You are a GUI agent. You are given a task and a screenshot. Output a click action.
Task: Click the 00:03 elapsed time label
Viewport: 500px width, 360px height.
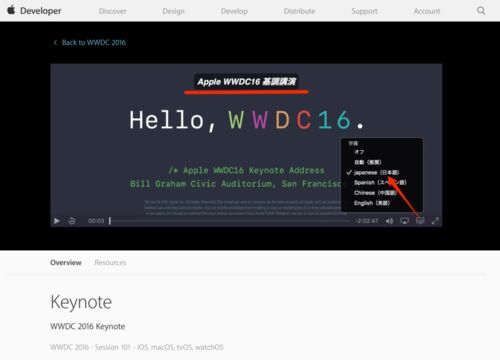pyautogui.click(x=96, y=221)
